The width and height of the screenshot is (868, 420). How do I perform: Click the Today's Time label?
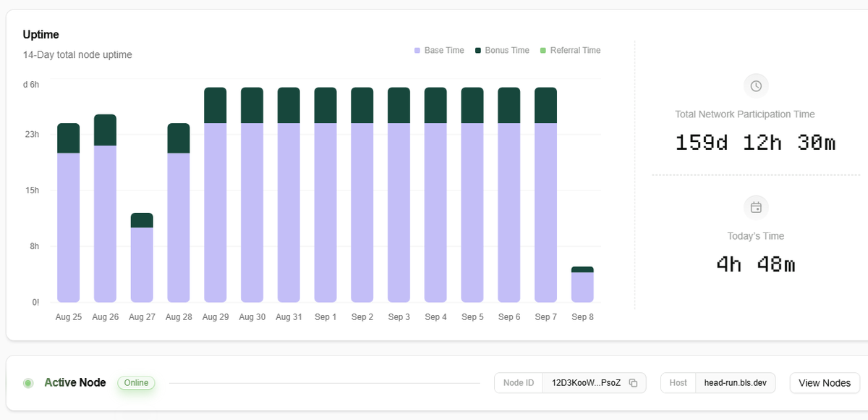click(756, 236)
